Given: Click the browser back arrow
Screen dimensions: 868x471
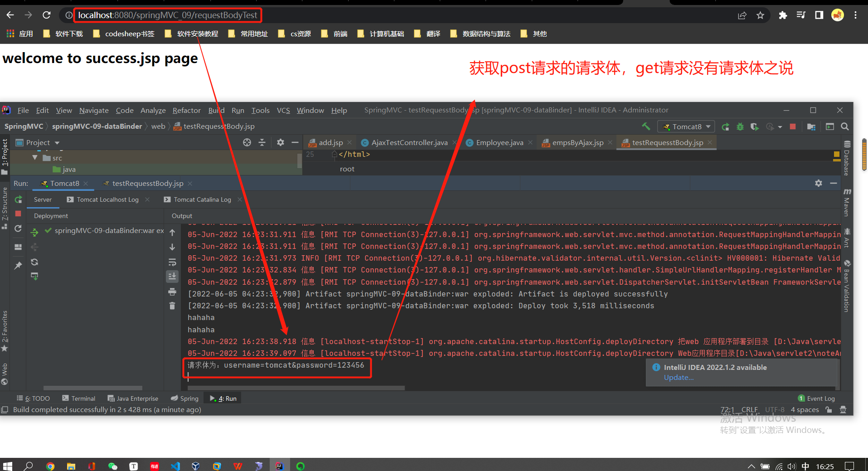Looking at the screenshot, I should coord(10,15).
